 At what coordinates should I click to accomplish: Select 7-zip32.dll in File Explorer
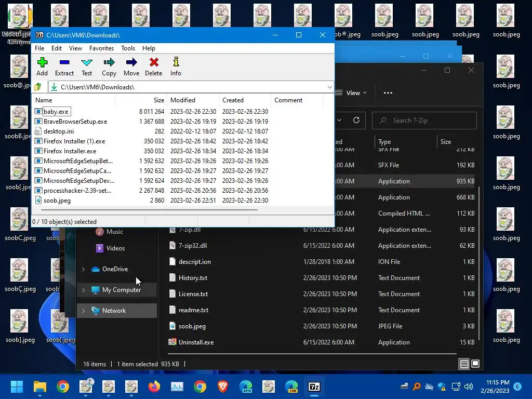point(192,246)
